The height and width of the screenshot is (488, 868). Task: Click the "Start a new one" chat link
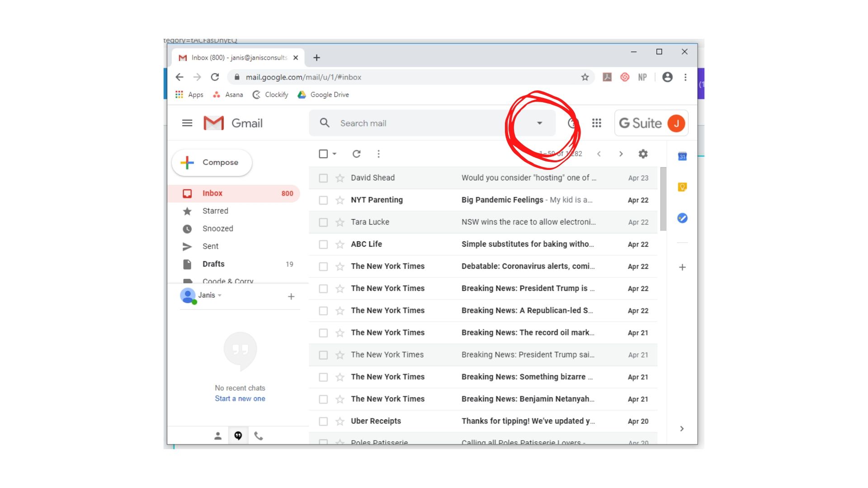click(x=240, y=399)
